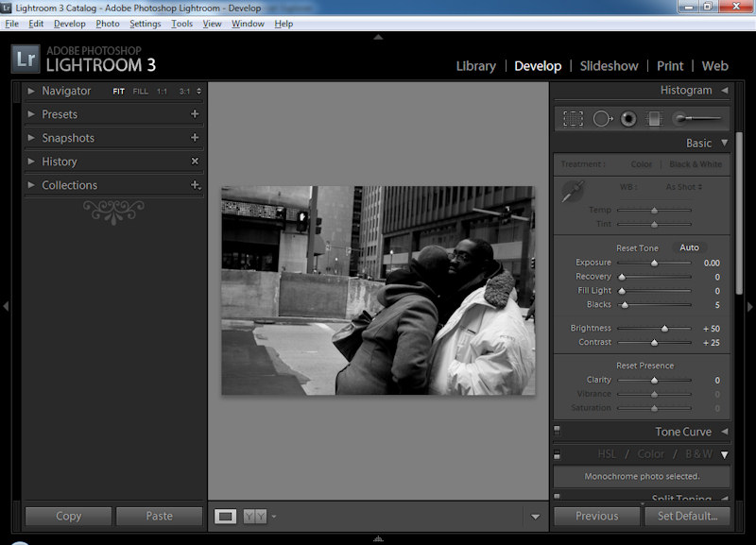Select the Red Eye Correction tool
Screen dimensions: 756x545
click(x=628, y=119)
